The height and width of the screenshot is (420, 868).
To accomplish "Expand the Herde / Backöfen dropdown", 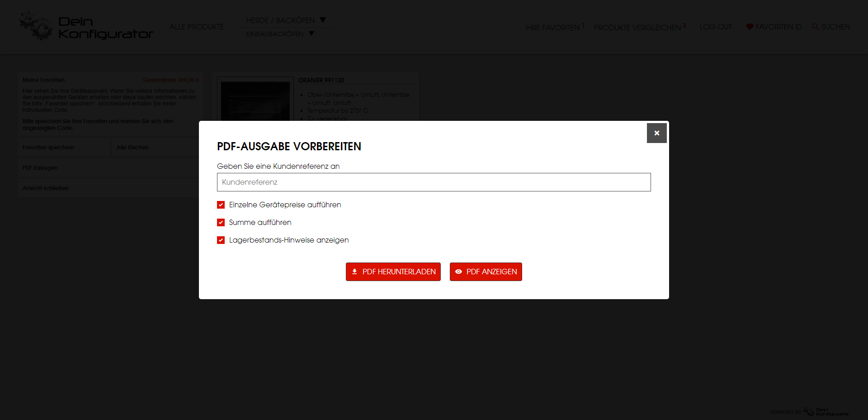I will pos(323,20).
